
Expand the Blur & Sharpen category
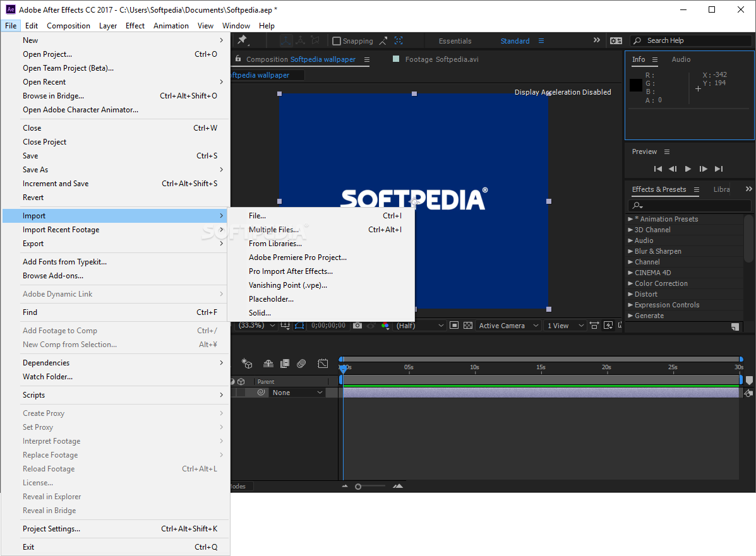click(630, 252)
